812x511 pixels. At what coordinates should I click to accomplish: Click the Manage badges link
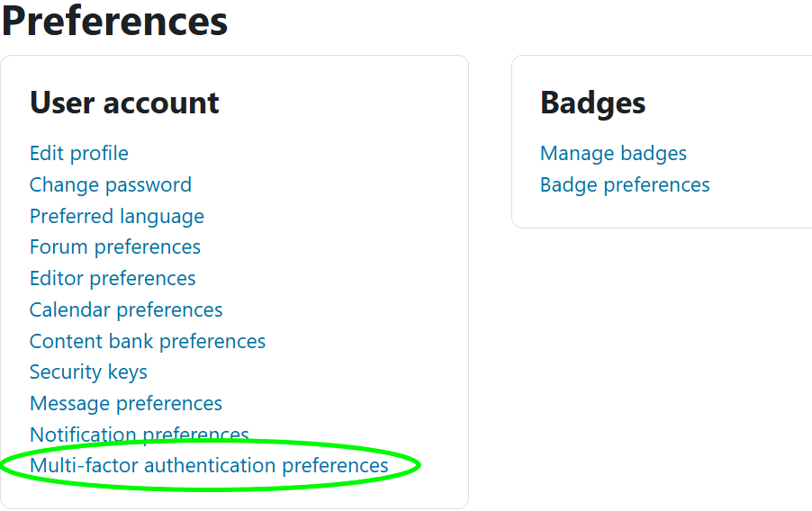click(x=613, y=153)
